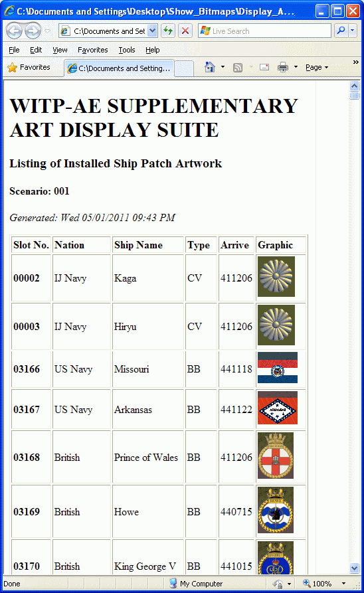Click the Protected Mode status icon

[x=278, y=584]
